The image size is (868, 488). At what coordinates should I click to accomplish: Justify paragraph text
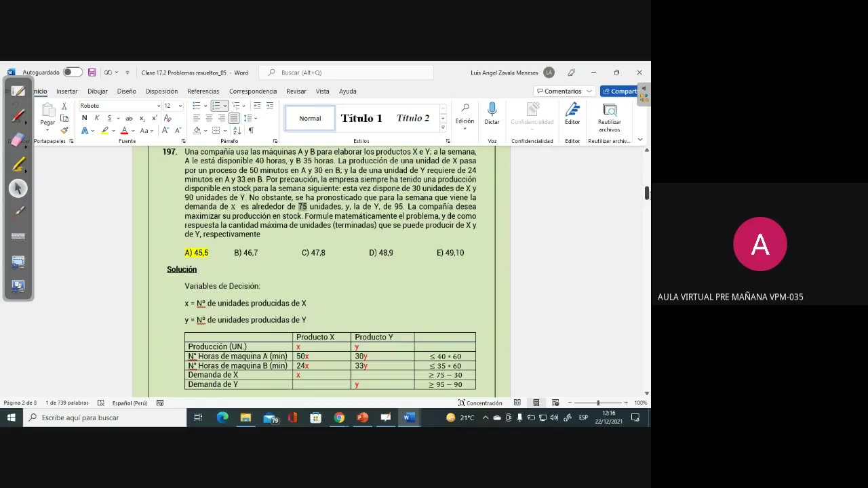234,118
